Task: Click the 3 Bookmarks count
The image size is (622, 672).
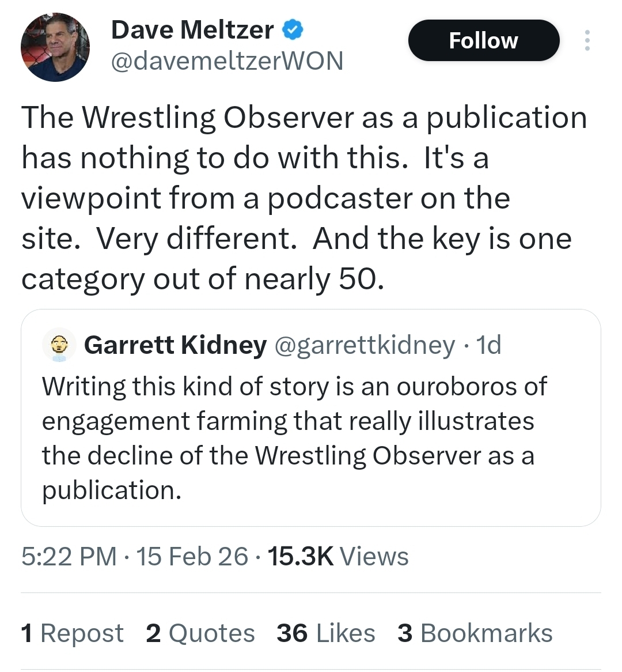Action: coord(475,633)
